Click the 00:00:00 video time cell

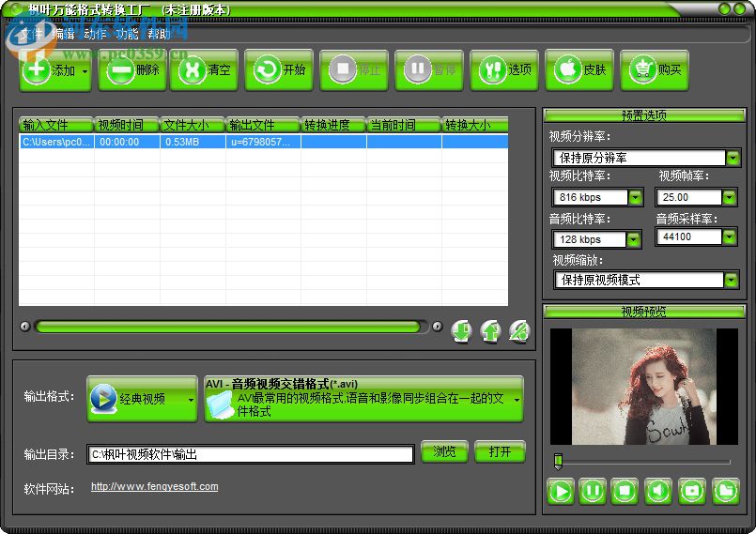[x=127, y=142]
